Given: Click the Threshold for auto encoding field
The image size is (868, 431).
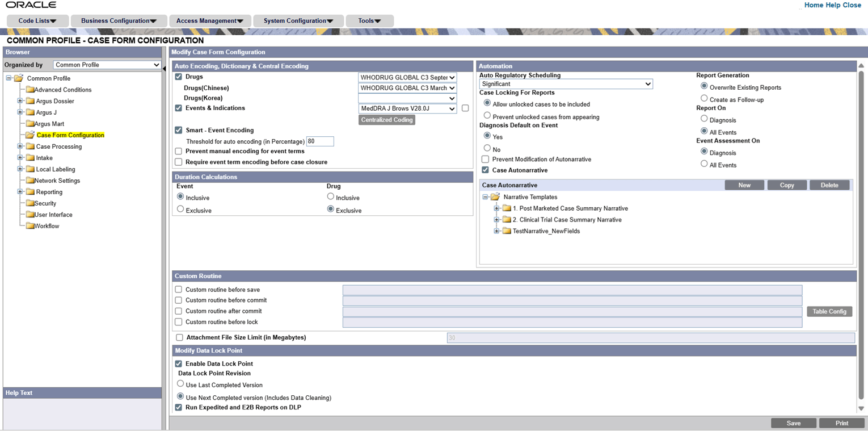Looking at the screenshot, I should click(319, 141).
